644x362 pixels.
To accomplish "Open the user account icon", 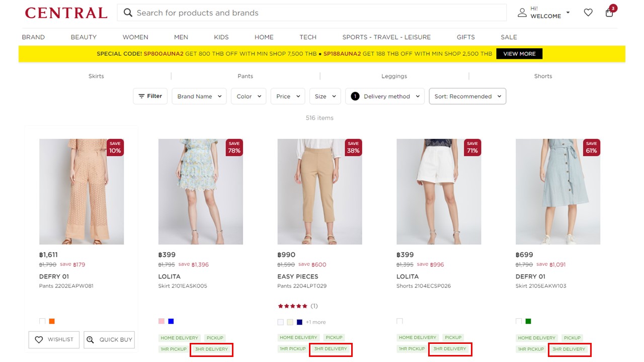I will point(522,13).
